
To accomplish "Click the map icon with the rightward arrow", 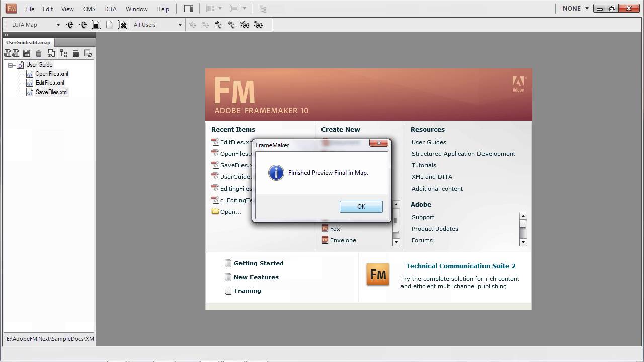I will click(16, 53).
